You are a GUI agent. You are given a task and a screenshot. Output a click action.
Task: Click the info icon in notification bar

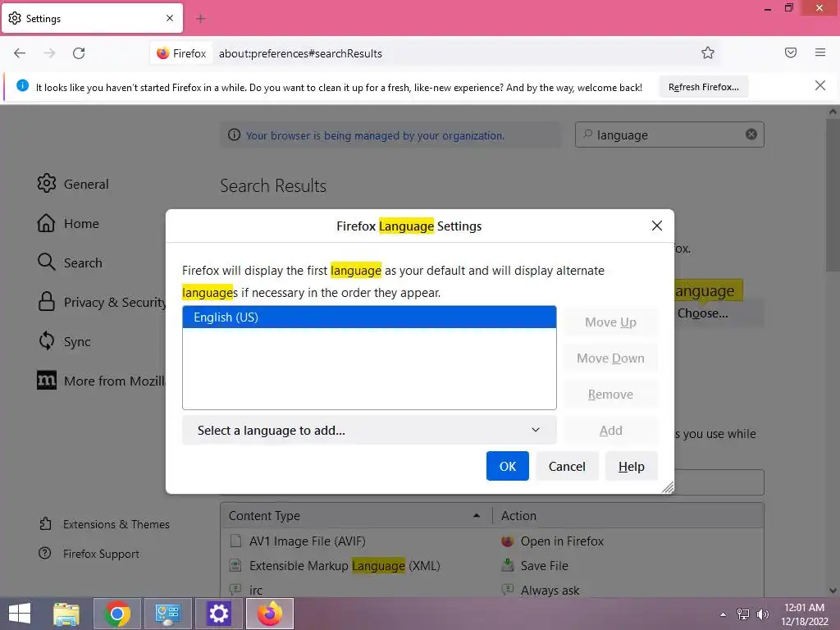(x=22, y=85)
